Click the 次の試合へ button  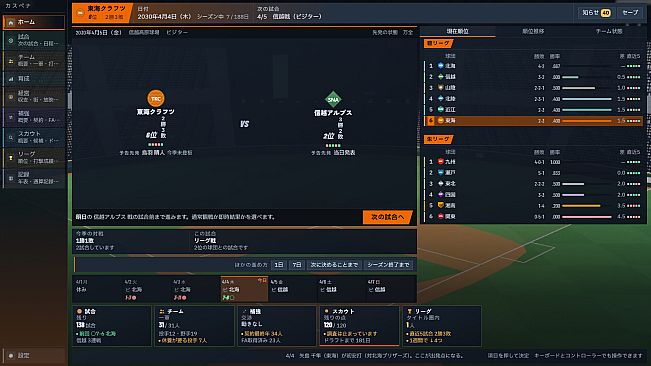[387, 217]
